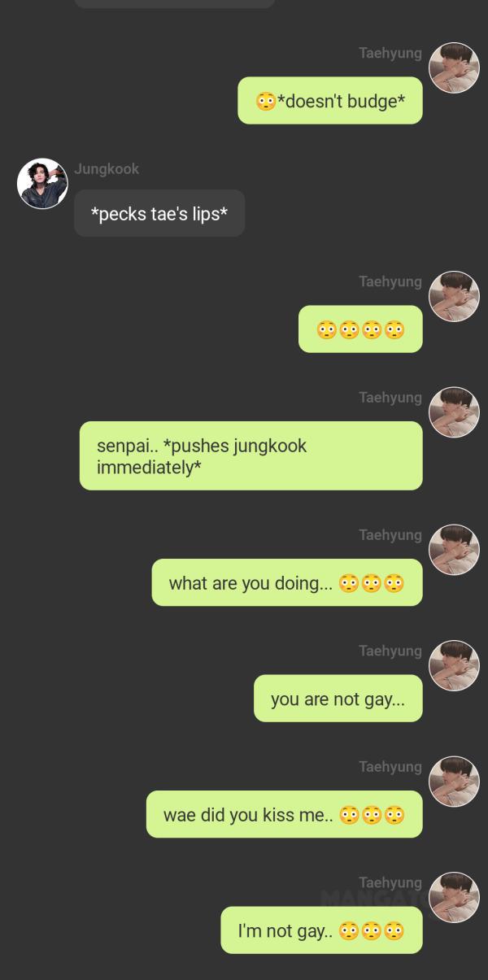Tap Jungkook's profile avatar
This screenshot has width=488, height=980.
(42, 184)
